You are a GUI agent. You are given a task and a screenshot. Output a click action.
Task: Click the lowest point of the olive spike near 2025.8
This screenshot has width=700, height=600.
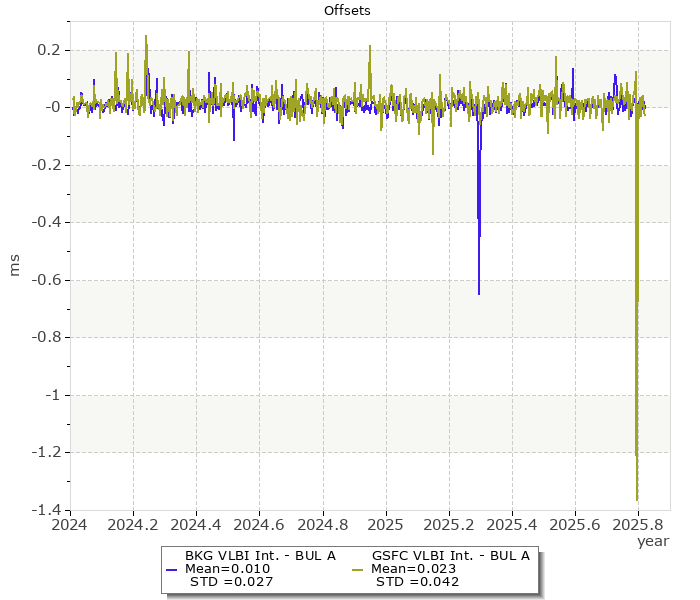click(637, 499)
